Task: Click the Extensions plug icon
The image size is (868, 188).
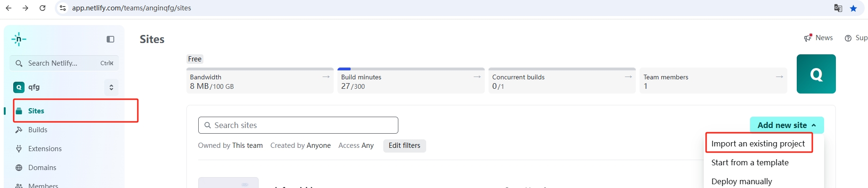Action: tap(19, 149)
